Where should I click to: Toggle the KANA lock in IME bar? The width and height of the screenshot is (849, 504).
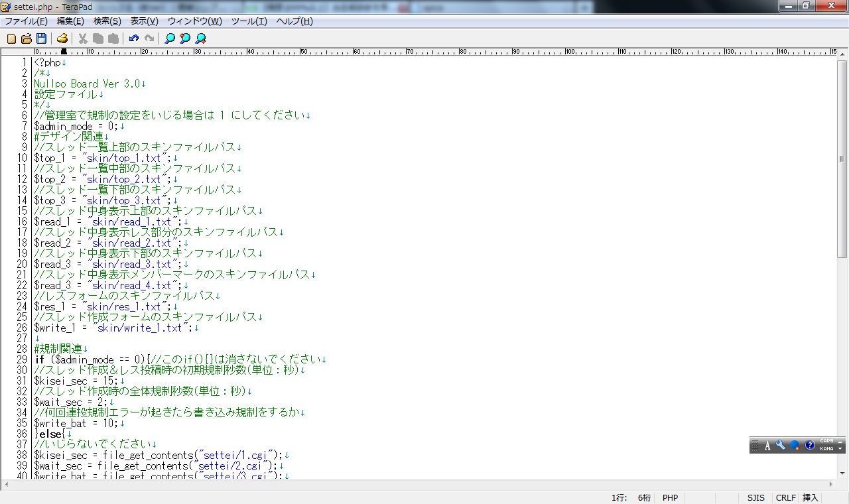(x=826, y=449)
